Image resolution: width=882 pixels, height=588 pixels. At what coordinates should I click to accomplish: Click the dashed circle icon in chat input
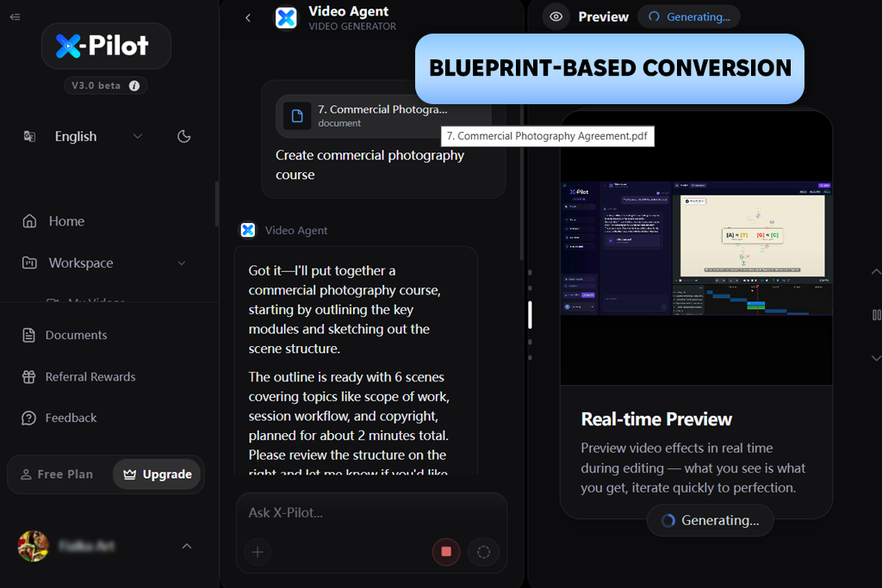point(484,552)
